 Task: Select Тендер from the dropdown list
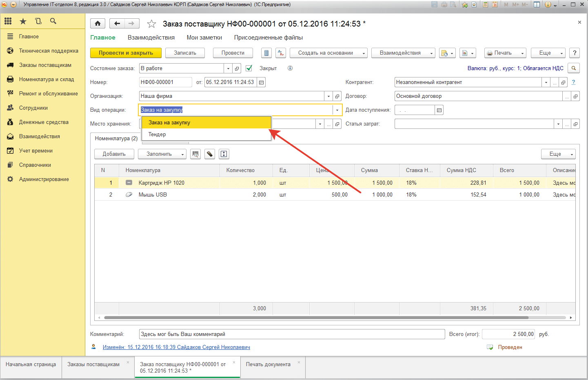(157, 135)
